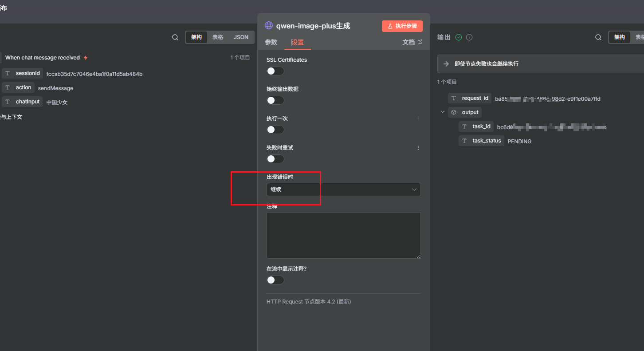644x351 pixels.
Task: Toggle the SSL Certificates switch
Action: 275,71
